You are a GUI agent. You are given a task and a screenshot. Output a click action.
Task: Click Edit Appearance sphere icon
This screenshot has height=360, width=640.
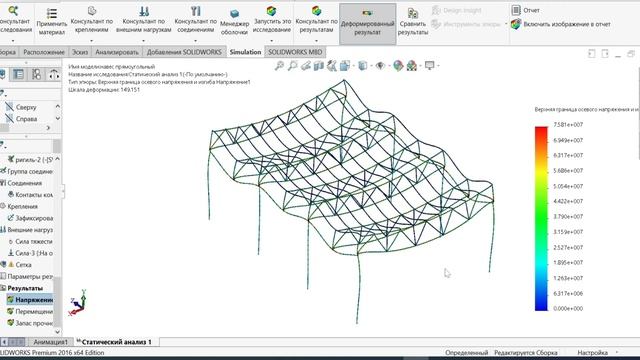pos(398,66)
